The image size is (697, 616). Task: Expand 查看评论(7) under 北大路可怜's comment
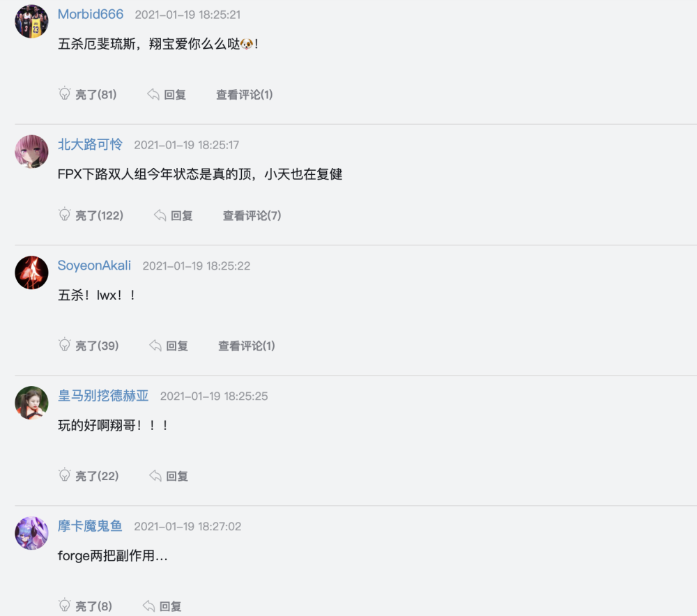(252, 215)
